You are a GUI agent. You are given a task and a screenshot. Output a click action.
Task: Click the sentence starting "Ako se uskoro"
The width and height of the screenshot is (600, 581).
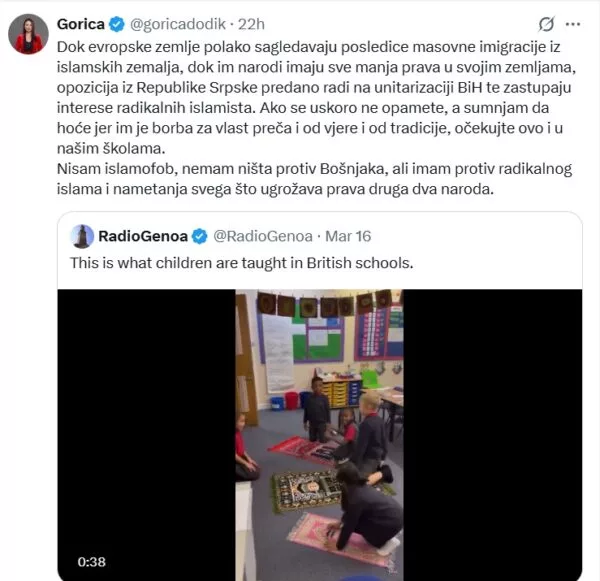[310, 128]
